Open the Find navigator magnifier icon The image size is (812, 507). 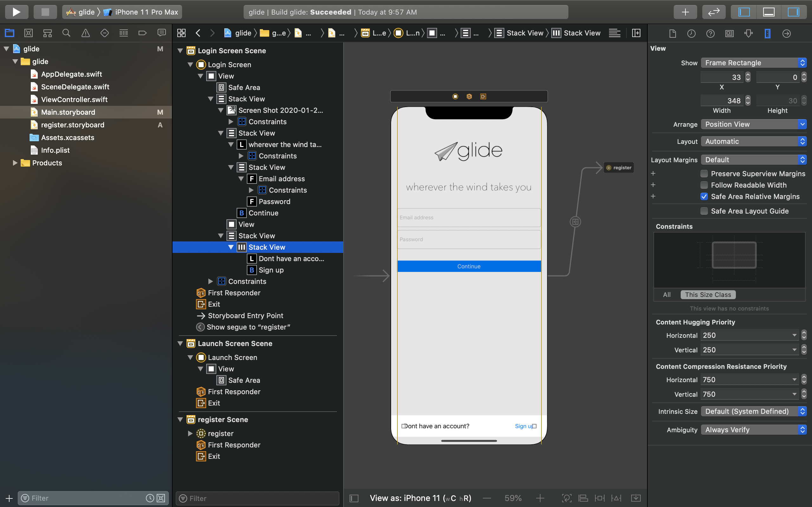[66, 33]
